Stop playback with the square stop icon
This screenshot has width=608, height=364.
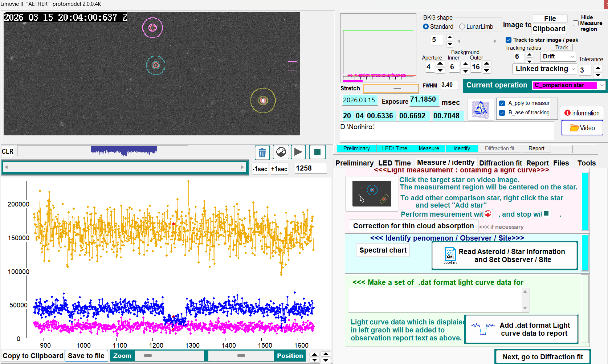(317, 152)
